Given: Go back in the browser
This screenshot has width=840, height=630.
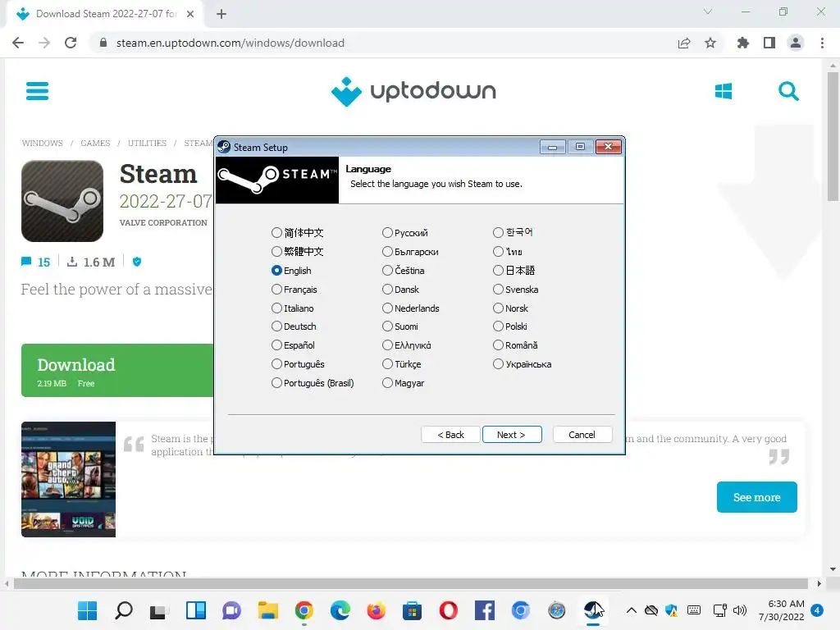Looking at the screenshot, I should click(x=18, y=43).
